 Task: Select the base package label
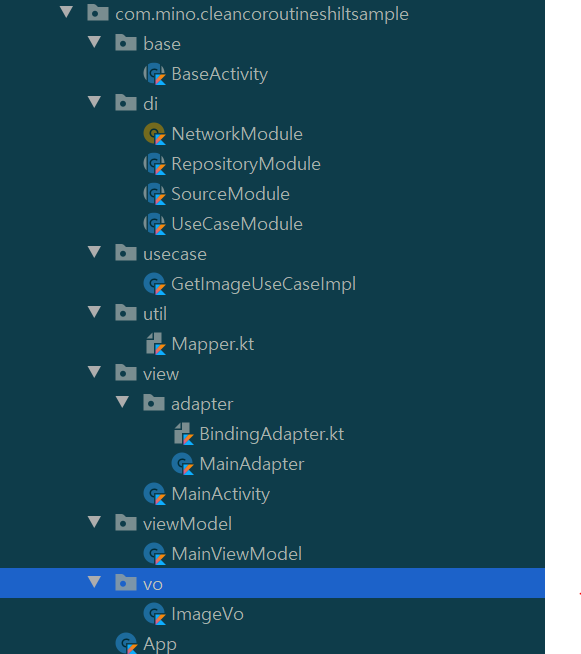point(162,44)
